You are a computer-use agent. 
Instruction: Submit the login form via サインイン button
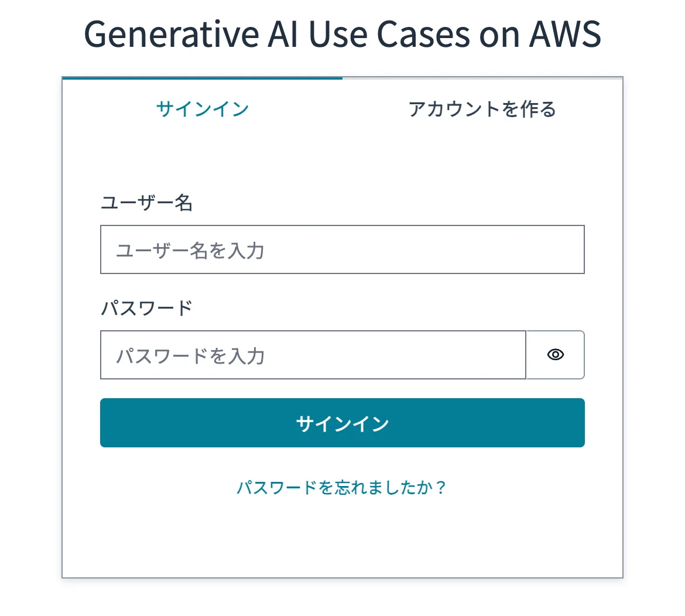(342, 422)
